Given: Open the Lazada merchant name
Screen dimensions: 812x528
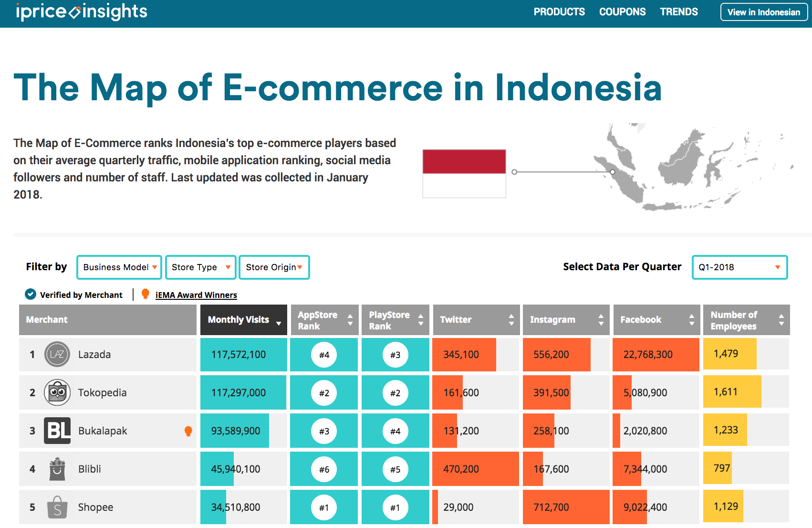Looking at the screenshot, I should coord(94,354).
